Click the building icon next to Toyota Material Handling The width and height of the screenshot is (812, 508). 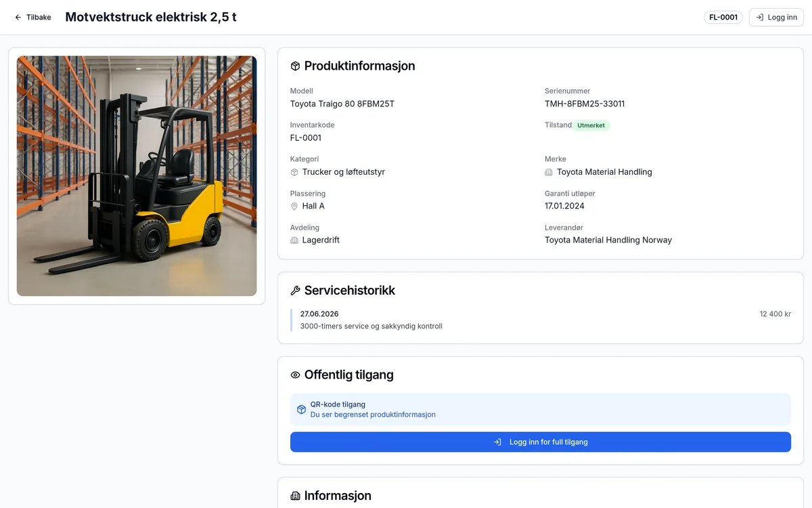(x=549, y=172)
